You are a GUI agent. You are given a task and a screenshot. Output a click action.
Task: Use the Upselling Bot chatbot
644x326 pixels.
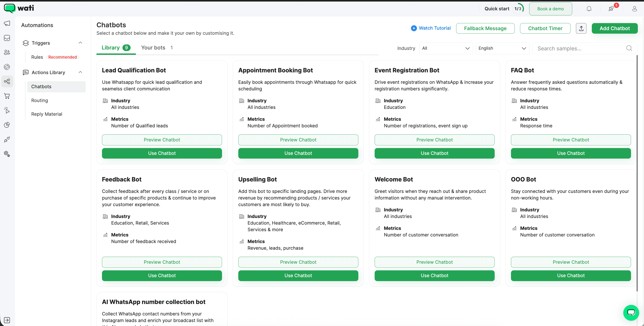point(298,276)
